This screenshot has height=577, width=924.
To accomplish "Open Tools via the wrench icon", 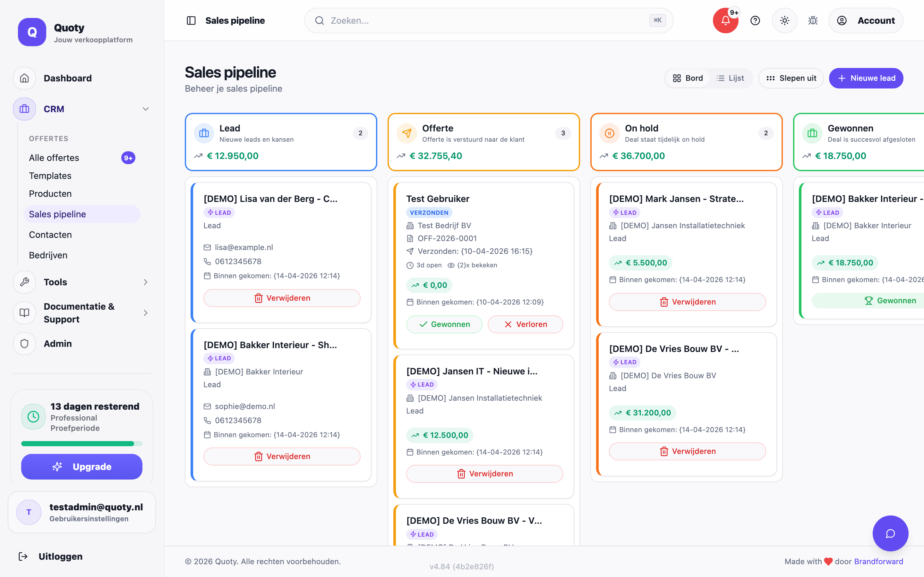I will click(x=24, y=282).
